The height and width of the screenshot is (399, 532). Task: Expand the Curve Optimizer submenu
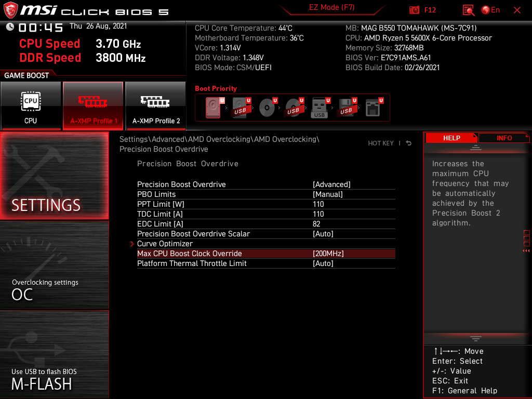pos(266,243)
